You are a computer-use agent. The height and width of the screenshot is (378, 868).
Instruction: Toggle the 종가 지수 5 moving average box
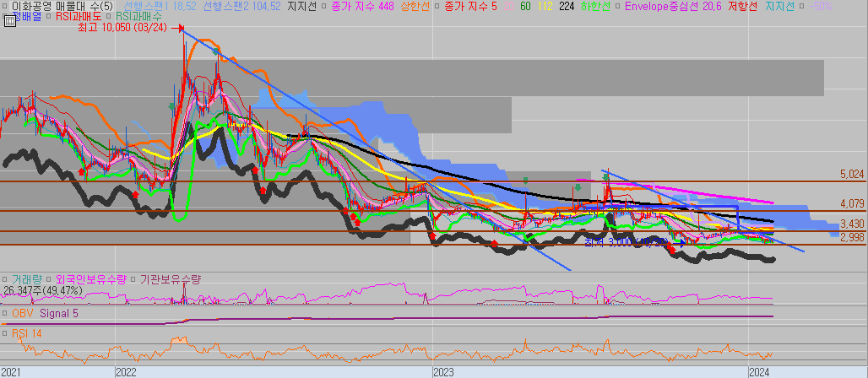[437, 6]
